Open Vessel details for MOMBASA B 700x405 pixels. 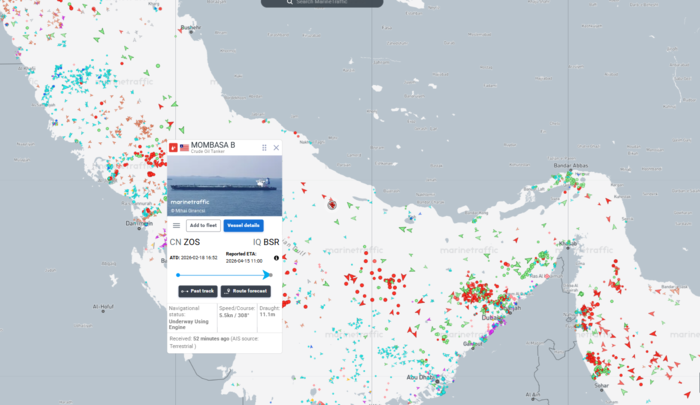[243, 225]
